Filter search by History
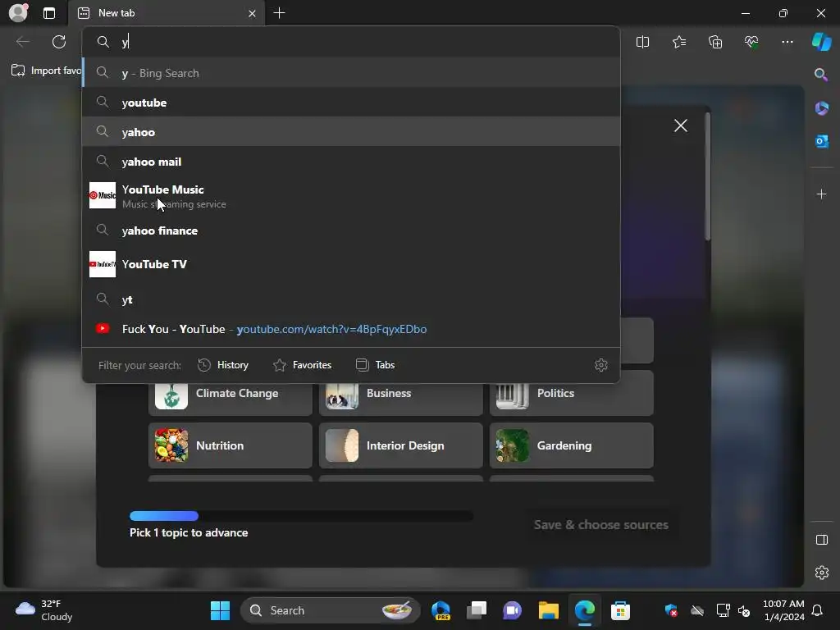 223,365
